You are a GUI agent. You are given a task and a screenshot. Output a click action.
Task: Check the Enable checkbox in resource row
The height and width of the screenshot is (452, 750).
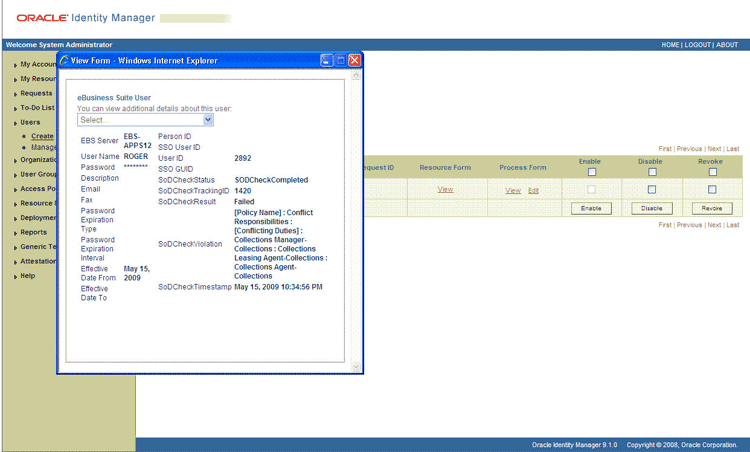coord(591,189)
